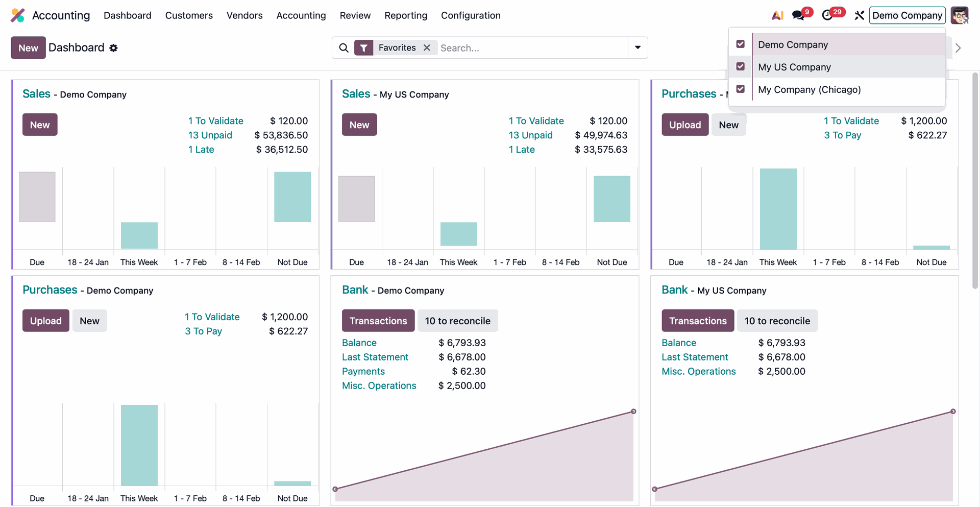The width and height of the screenshot is (980, 507).
Task: Open the messages chat icon
Action: pos(798,15)
